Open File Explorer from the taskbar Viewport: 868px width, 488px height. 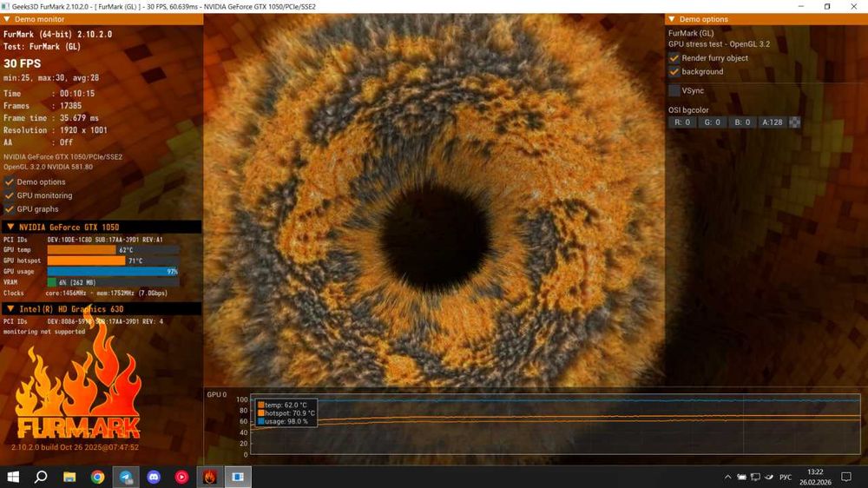click(x=69, y=477)
